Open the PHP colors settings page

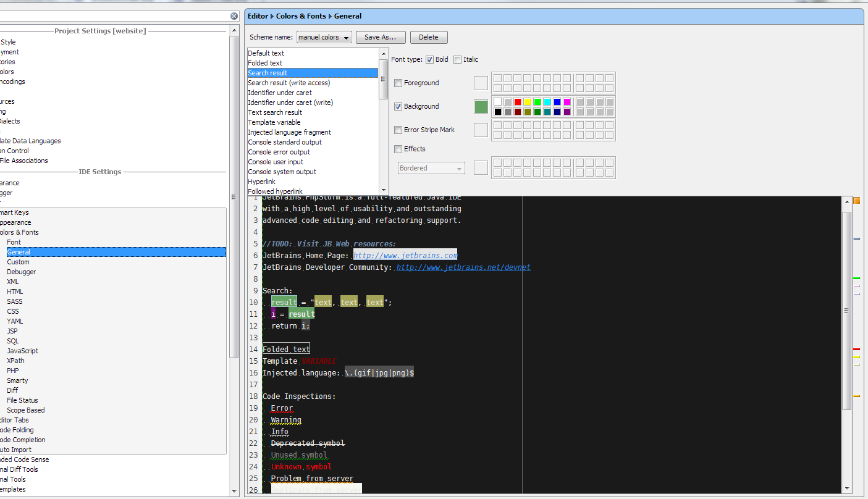pos(13,371)
